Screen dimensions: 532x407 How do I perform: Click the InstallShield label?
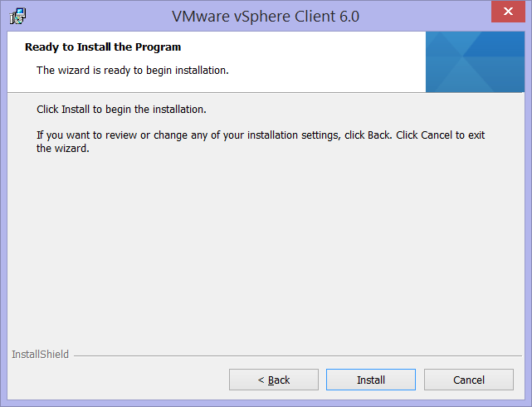(40, 355)
